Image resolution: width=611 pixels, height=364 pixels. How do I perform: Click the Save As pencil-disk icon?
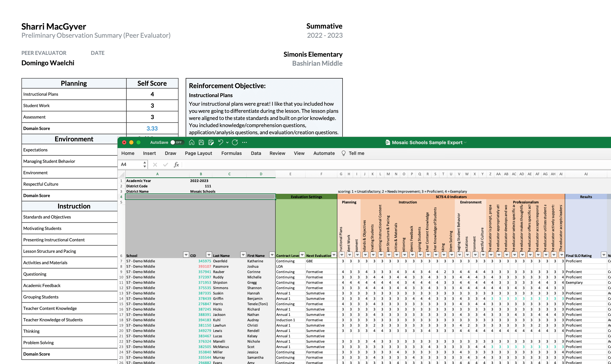211,143
